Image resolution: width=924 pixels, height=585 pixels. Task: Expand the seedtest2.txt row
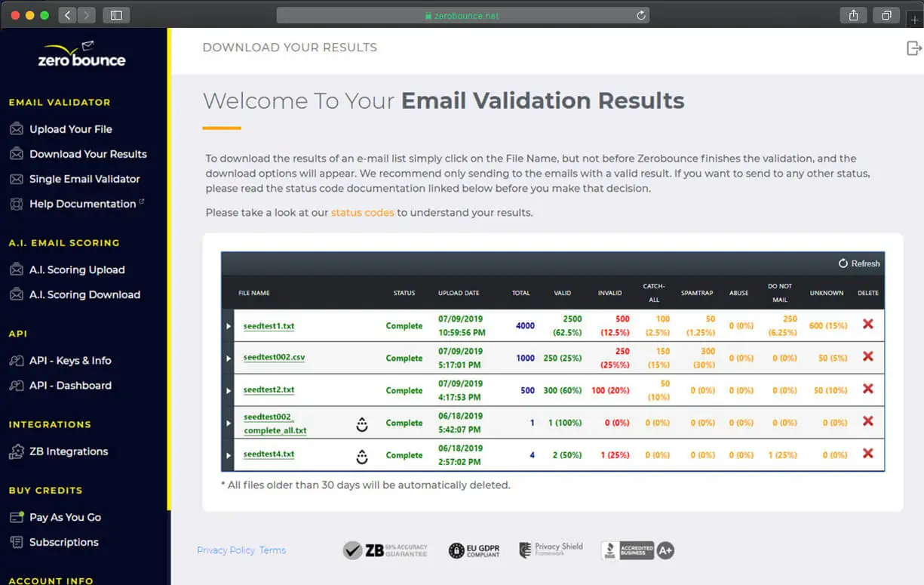point(229,390)
